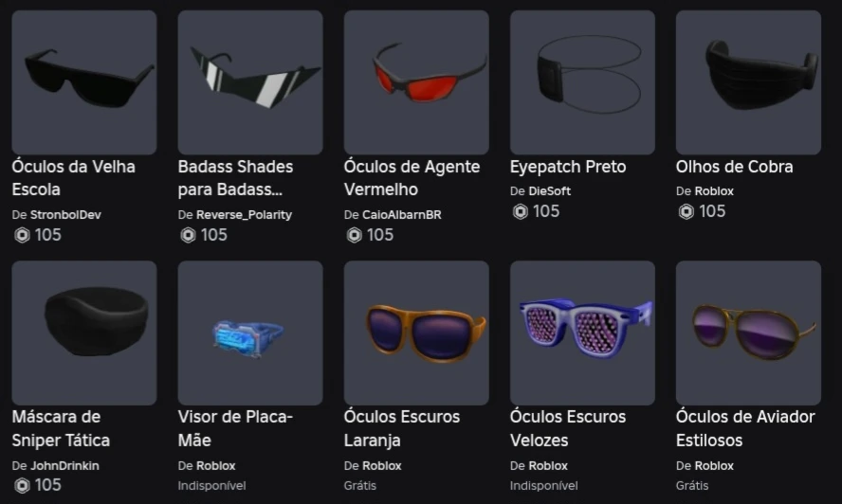
Task: Select the Olhos de Cobra visor image
Action: (x=748, y=82)
